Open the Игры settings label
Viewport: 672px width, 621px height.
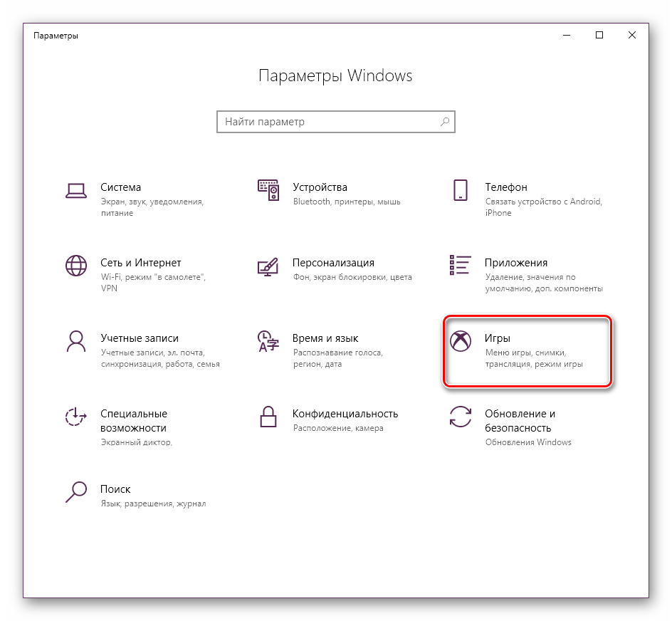pos(498,338)
